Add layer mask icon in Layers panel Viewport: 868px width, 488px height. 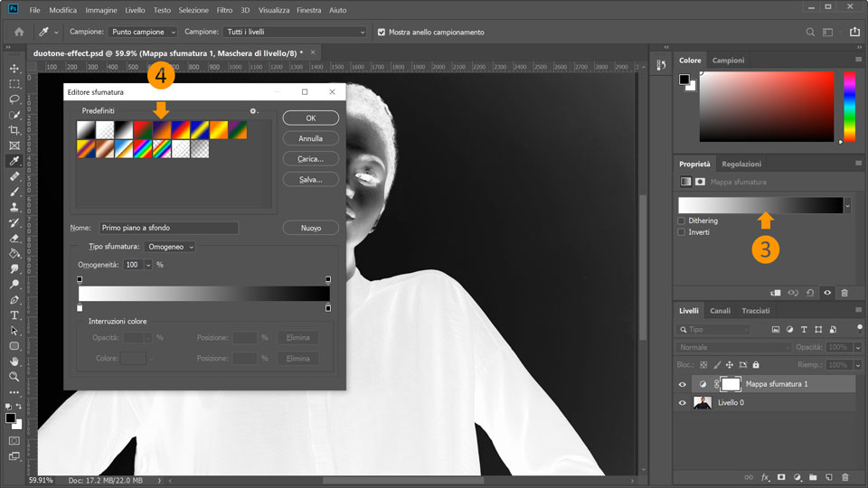pyautogui.click(x=781, y=477)
